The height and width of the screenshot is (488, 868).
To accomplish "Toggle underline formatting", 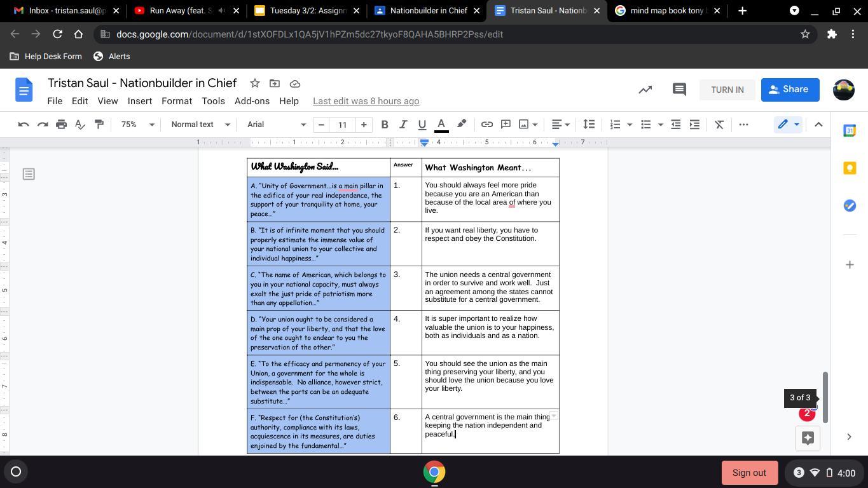I will (422, 125).
